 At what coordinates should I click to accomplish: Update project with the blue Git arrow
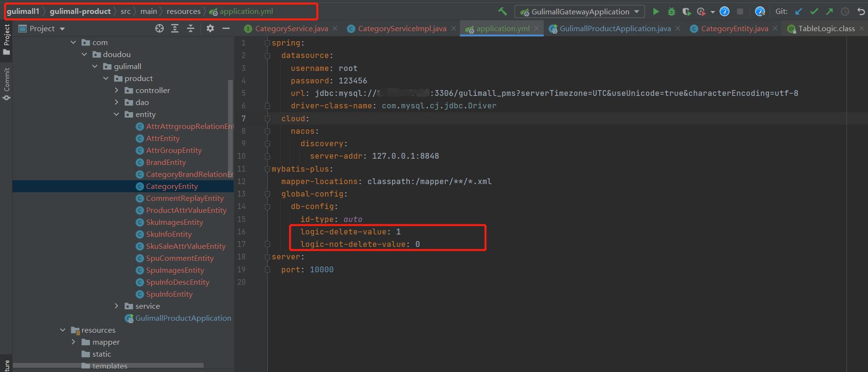tap(799, 12)
